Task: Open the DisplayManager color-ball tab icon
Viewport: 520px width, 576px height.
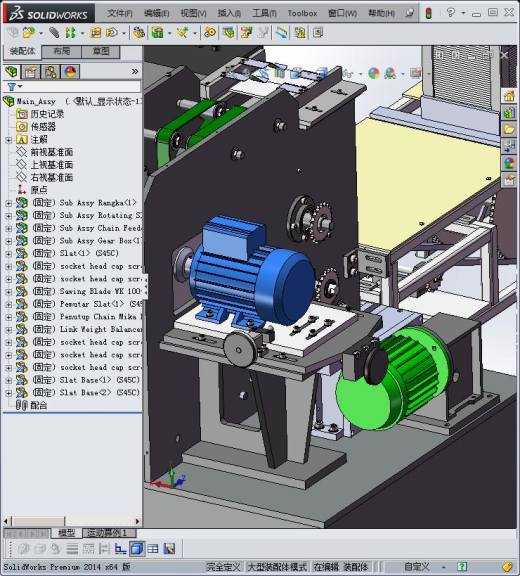Action: (x=70, y=72)
